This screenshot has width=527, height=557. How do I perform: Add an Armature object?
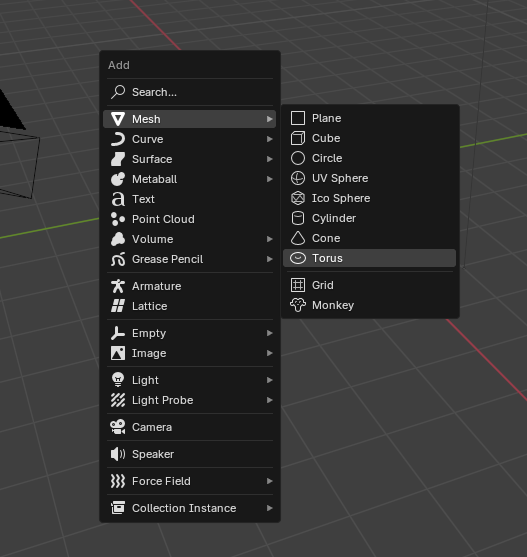click(x=190, y=286)
